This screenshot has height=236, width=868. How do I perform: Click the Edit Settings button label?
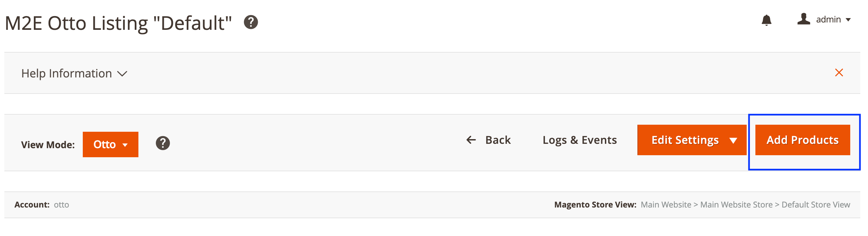(685, 140)
